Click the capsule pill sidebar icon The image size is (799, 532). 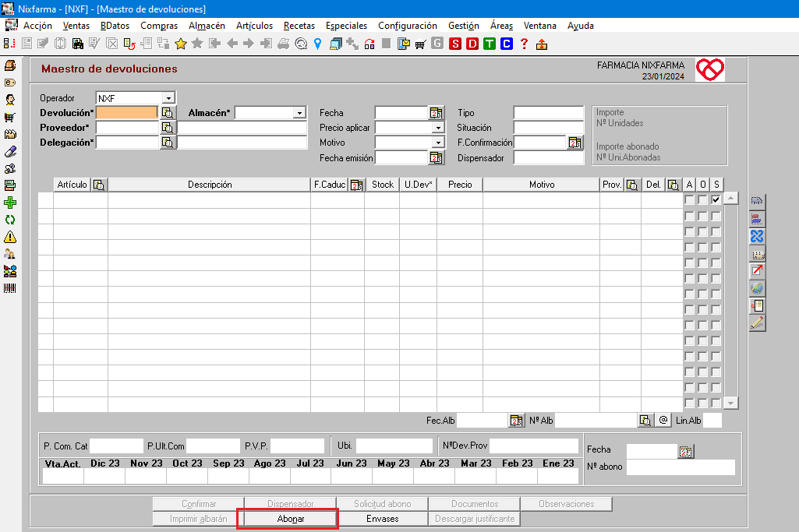coord(10,151)
